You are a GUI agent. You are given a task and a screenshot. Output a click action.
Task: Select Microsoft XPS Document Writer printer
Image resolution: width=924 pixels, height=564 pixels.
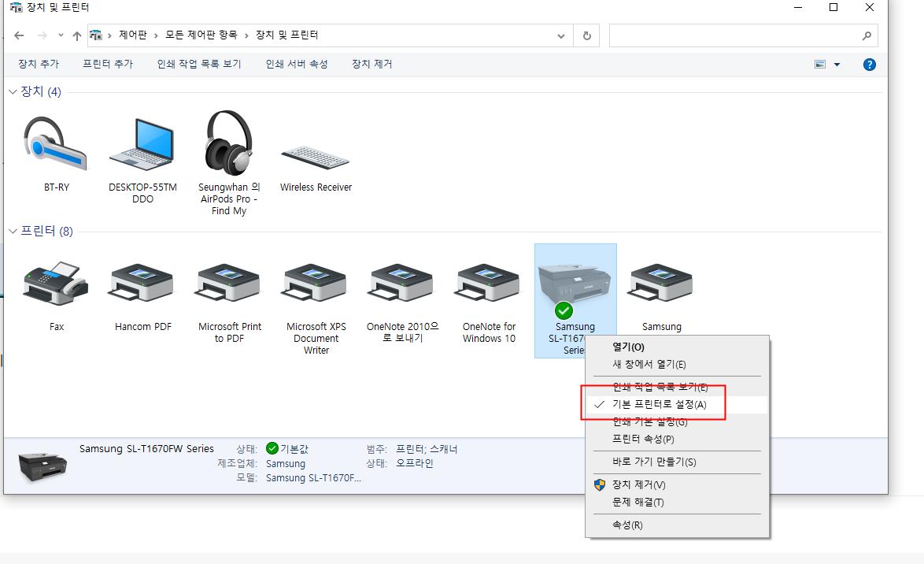click(316, 283)
